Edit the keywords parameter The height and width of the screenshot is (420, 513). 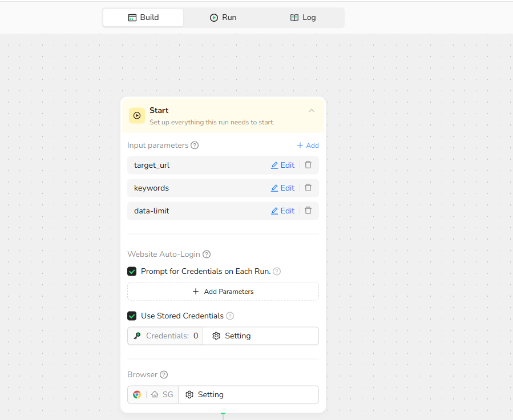click(282, 188)
